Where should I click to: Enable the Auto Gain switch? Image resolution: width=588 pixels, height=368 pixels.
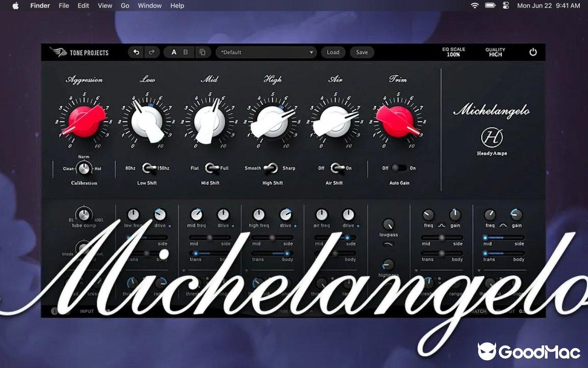tap(399, 168)
